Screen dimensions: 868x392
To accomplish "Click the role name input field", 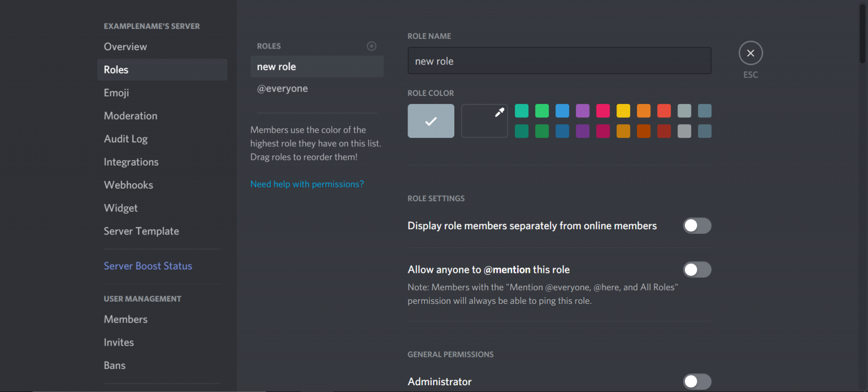I will [559, 61].
